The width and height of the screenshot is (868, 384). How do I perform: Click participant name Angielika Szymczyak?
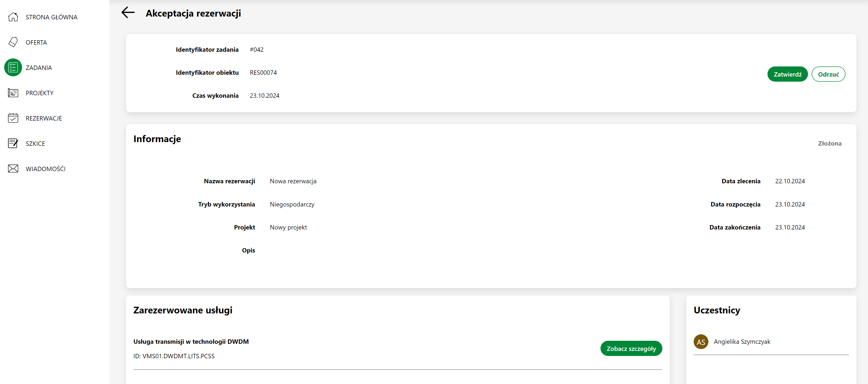point(742,341)
